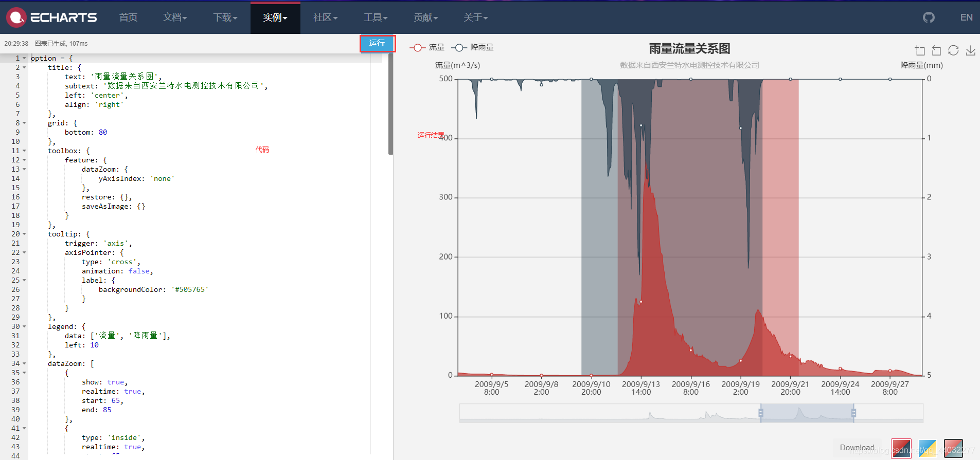Collapse the legend block at line 30
The width and height of the screenshot is (980, 460).
[x=24, y=326]
